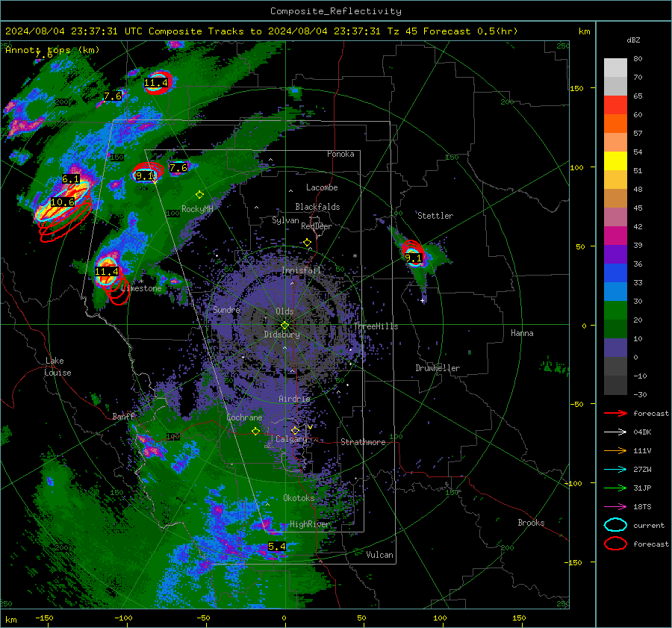
Task: Click the yellow diamond marker near RockyMH
Action: tap(199, 195)
